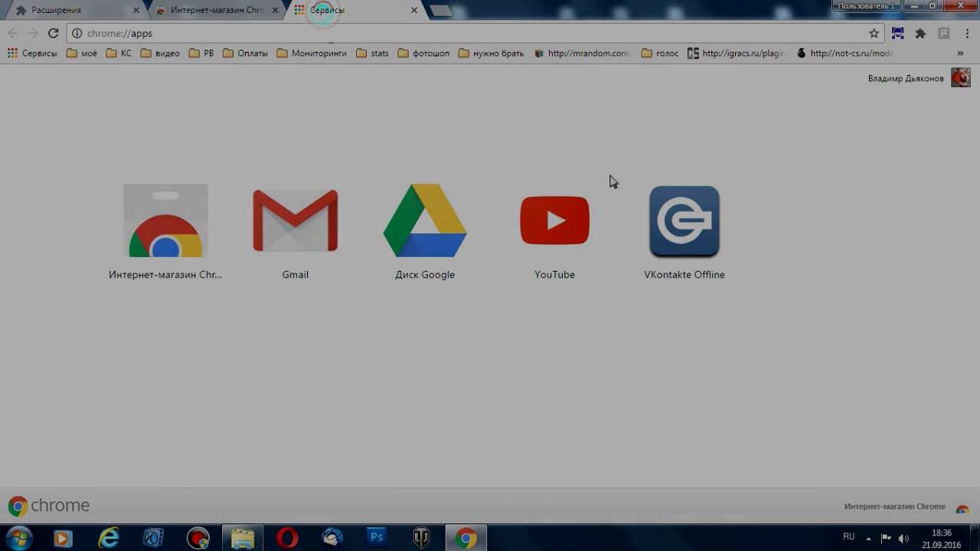Open the РВ bookmarks folder

pos(201,54)
